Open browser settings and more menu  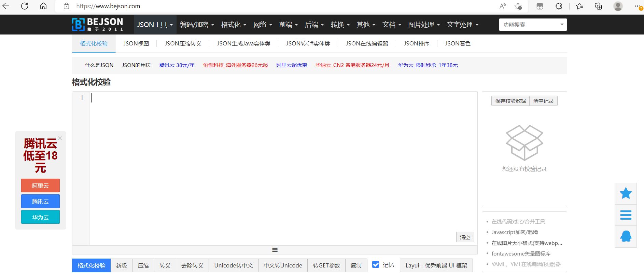[x=637, y=6]
